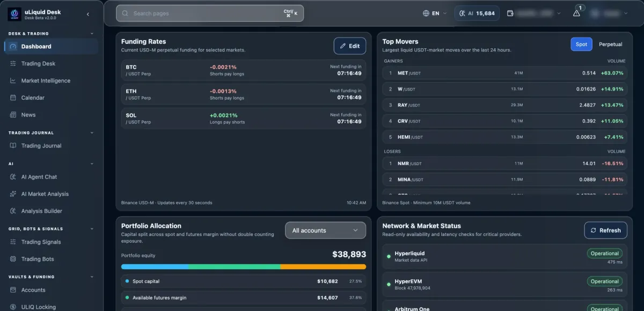
Task: Navigate to News
Action: (51, 115)
